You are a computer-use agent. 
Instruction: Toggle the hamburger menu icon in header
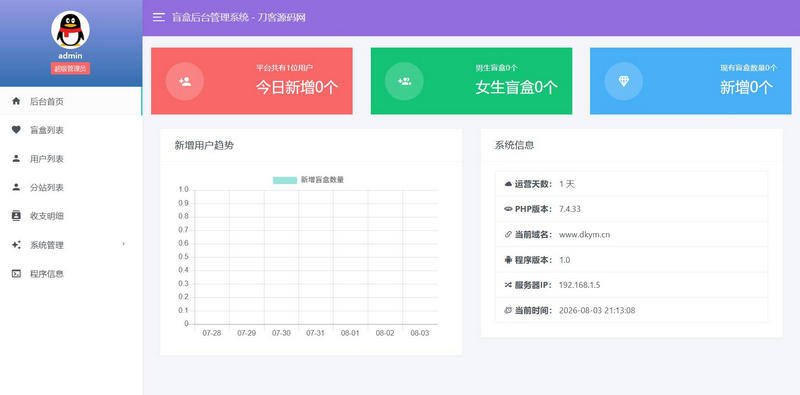point(159,17)
